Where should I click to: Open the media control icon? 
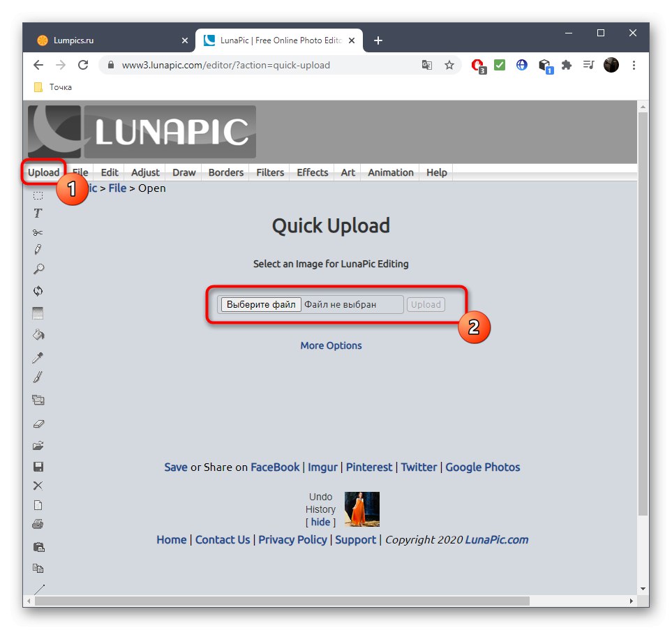[x=588, y=65]
